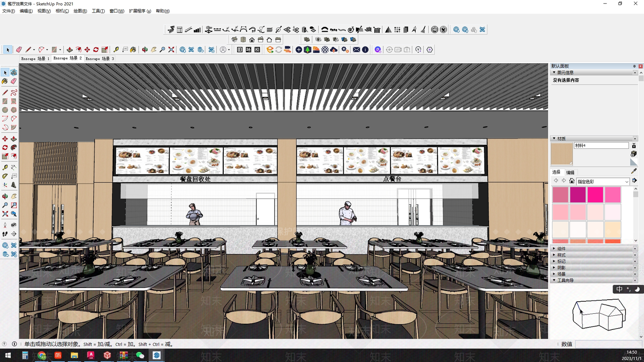This screenshot has height=362, width=644.
Task: Pin the default panel tray
Action: coord(634,66)
